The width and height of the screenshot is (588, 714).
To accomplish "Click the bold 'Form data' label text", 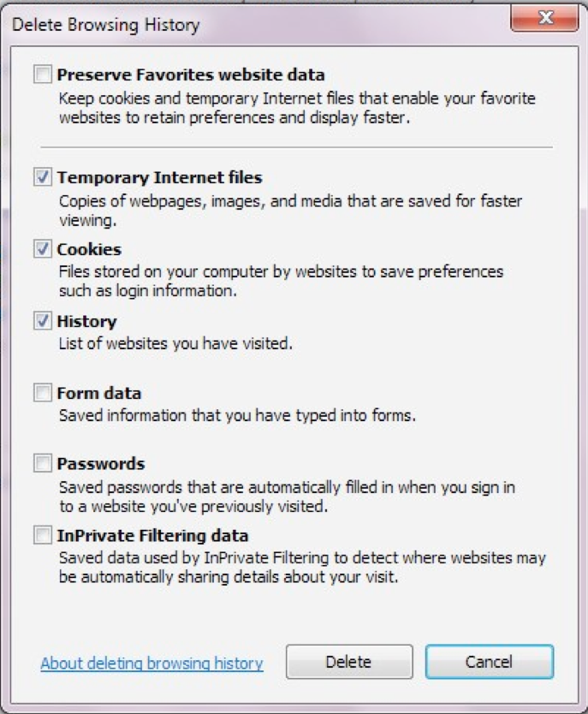I will 99,393.
